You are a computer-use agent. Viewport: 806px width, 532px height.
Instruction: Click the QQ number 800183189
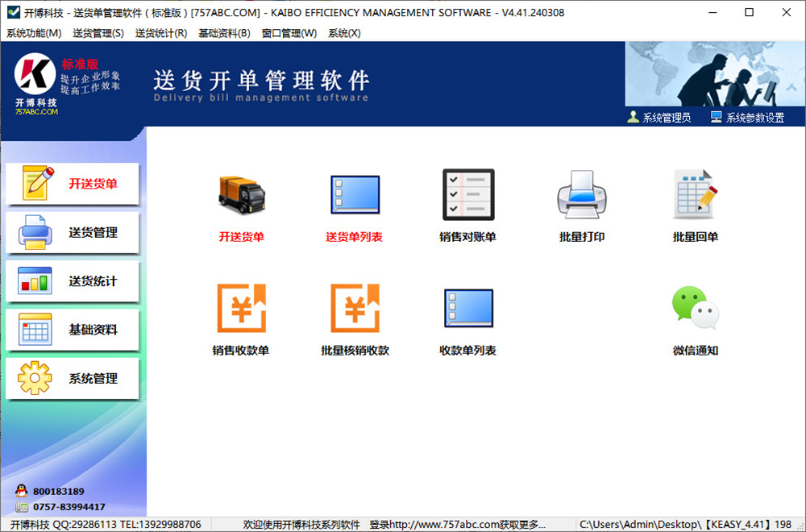coord(59,492)
